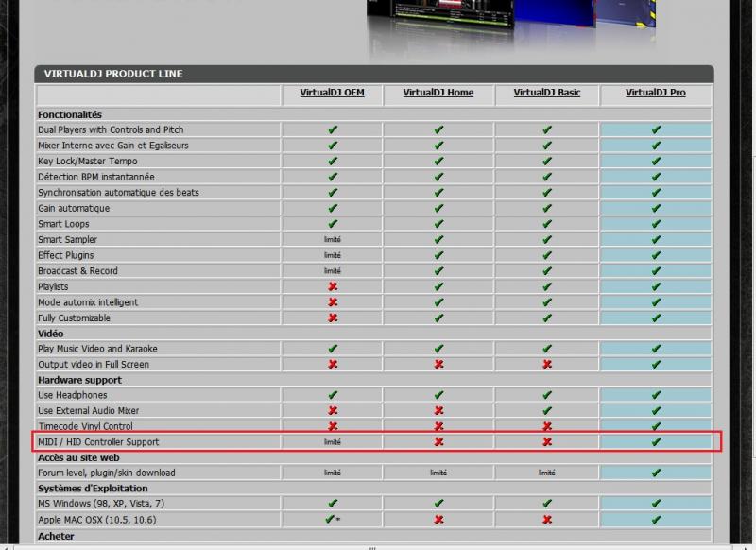
Task: Select the 'Synchronisation automatique des beats' row label
Action: [118, 193]
